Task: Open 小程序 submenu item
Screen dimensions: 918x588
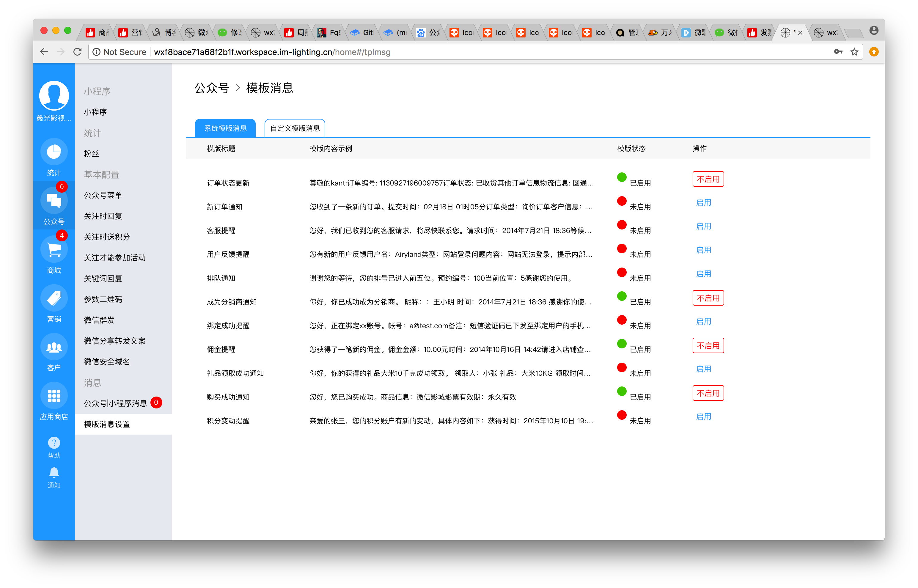Action: click(123, 112)
